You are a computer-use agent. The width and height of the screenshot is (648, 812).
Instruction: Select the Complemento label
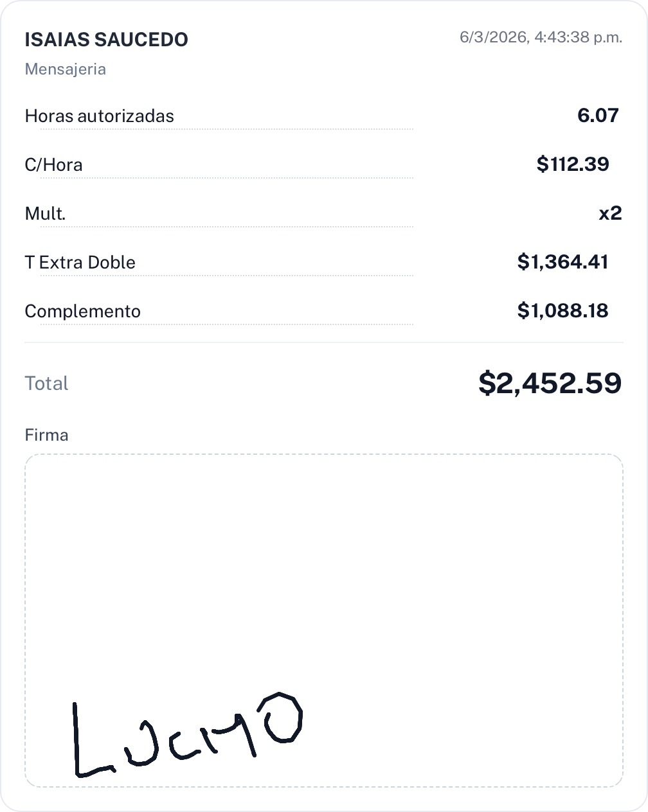pyautogui.click(x=82, y=312)
